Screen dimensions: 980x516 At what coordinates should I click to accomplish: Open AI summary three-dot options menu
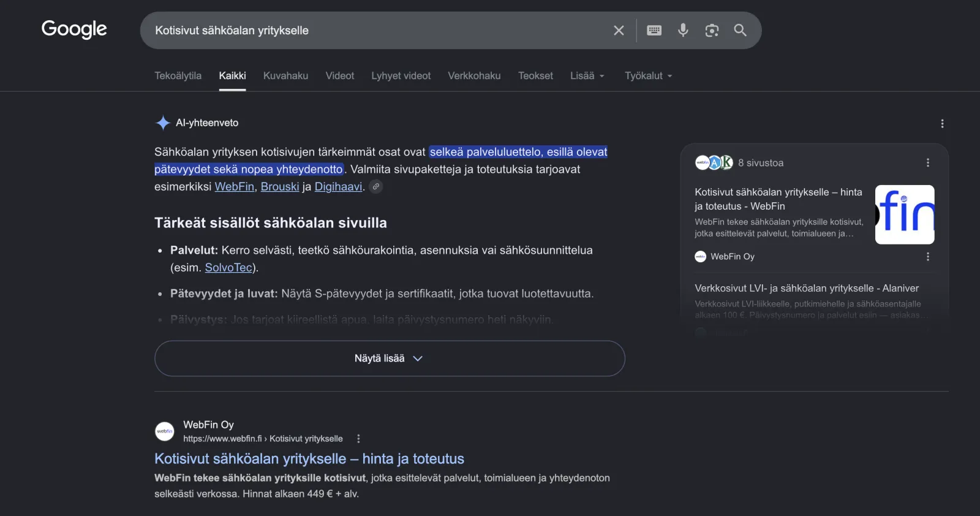point(942,124)
